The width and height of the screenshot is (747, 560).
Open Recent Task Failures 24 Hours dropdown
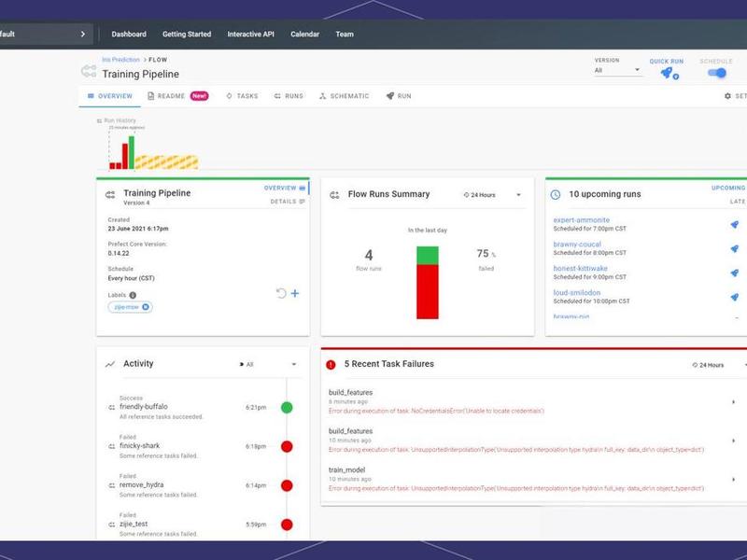point(718,365)
